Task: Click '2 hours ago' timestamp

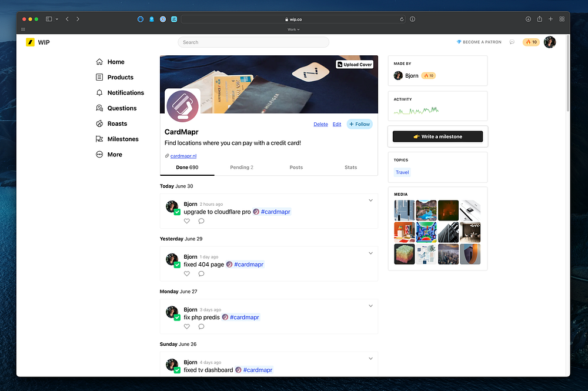Action: point(211,204)
